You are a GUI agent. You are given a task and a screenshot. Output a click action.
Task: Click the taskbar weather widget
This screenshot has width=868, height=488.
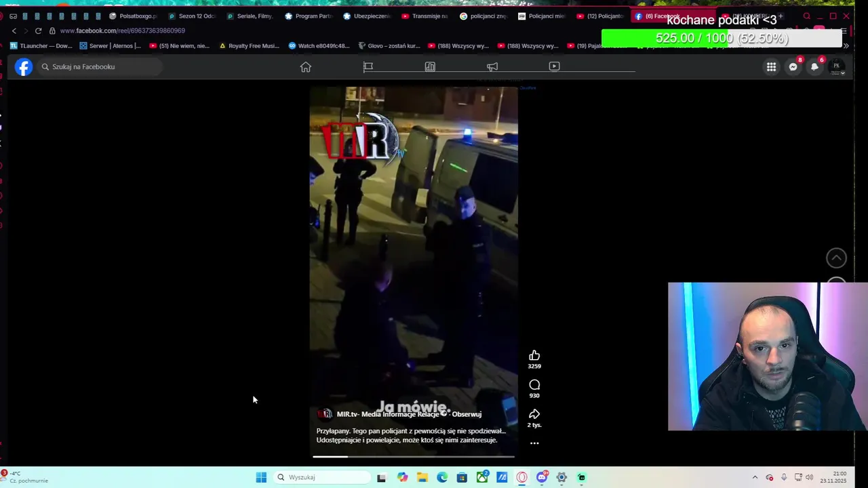[x=26, y=477]
